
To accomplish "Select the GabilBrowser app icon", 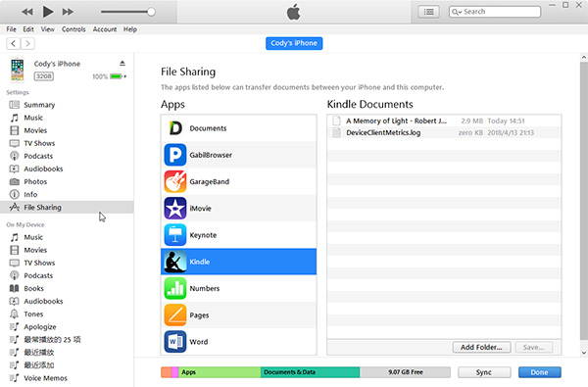I will 175,155.
